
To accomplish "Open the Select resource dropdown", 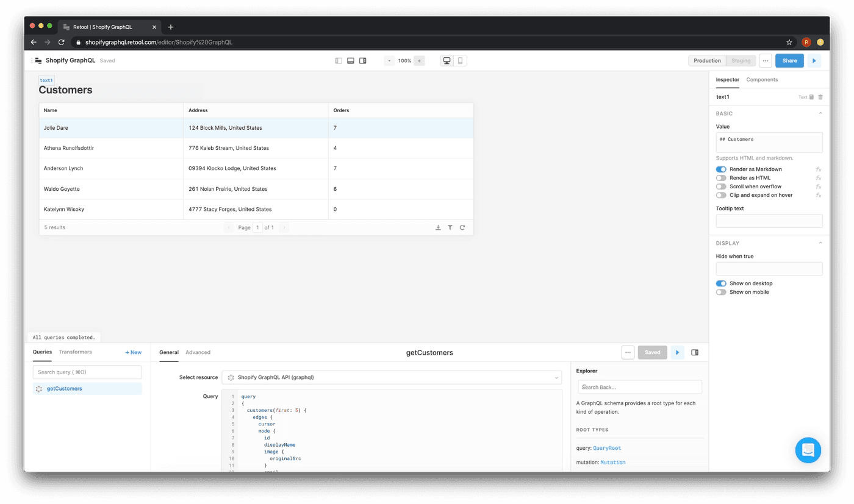I will coord(391,378).
